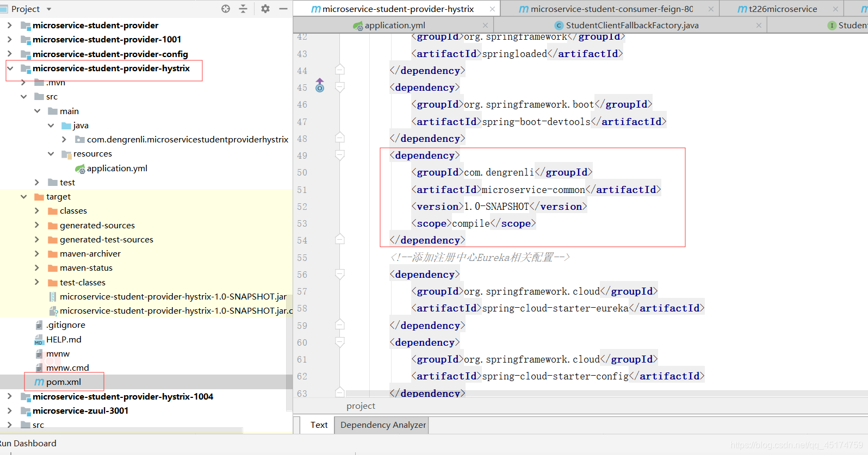Expand microservice-student-provider module
Viewport: 868px width, 455px height.
[9, 25]
